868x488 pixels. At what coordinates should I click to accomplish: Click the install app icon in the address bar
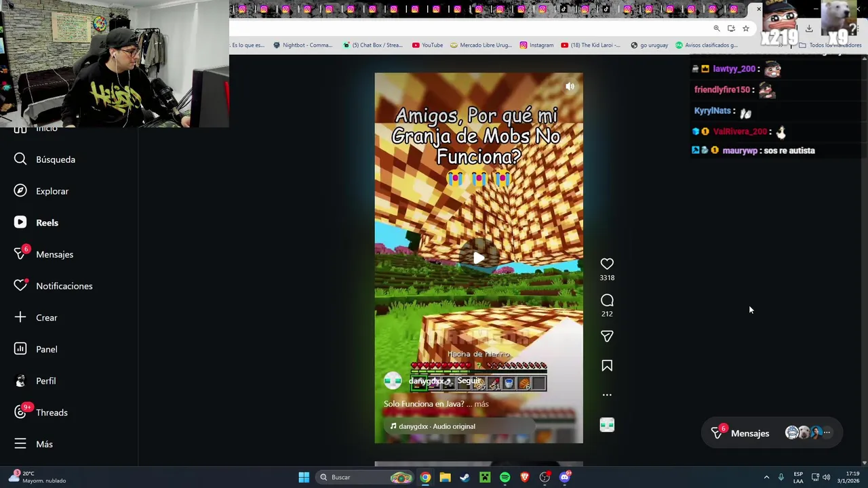[731, 28]
